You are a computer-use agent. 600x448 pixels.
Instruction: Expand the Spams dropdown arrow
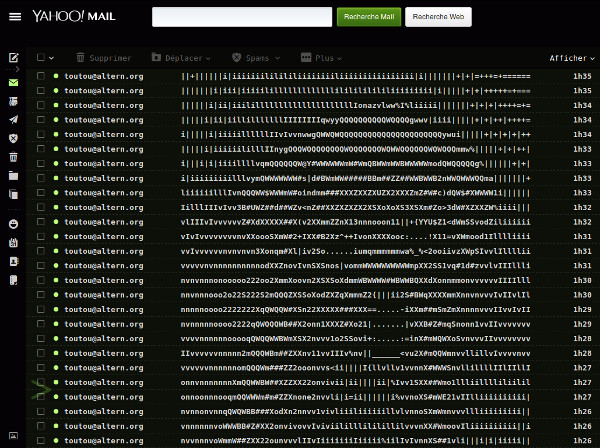277,58
